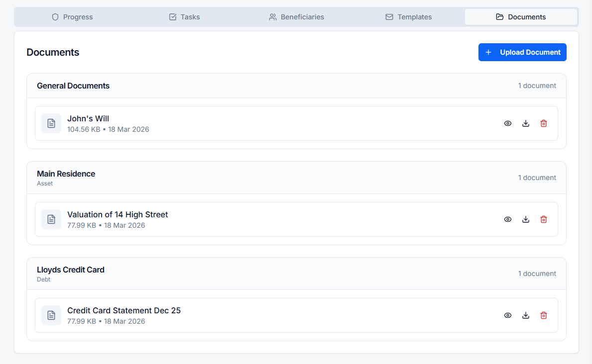Download the Valuation of 14 High Street document
The image size is (592, 364).
coord(526,219)
